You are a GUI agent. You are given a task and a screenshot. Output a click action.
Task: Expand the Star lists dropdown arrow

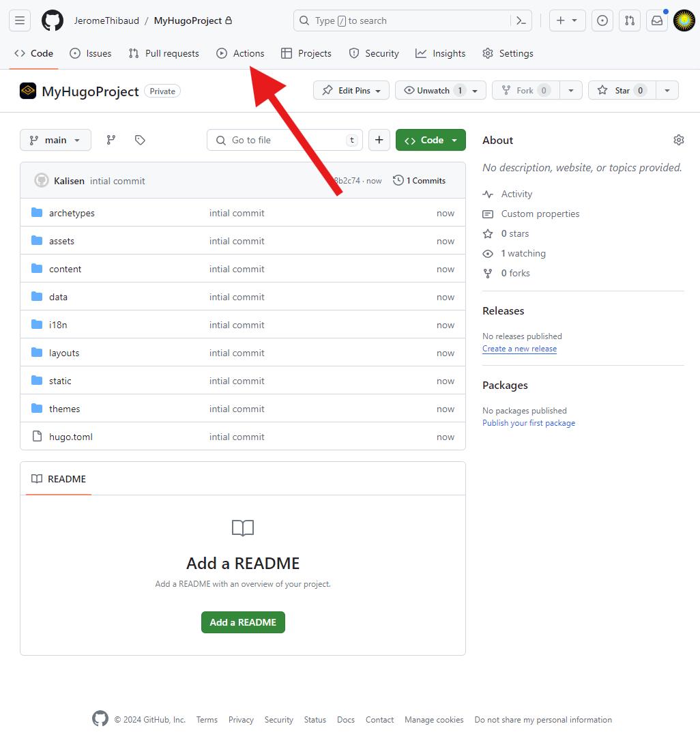click(667, 90)
